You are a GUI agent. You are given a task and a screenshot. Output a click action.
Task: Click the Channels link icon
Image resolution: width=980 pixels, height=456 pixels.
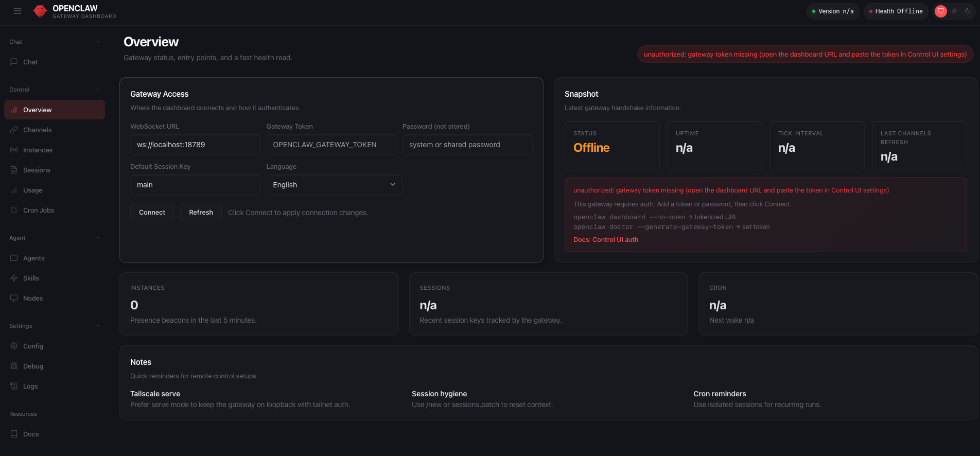(14, 130)
